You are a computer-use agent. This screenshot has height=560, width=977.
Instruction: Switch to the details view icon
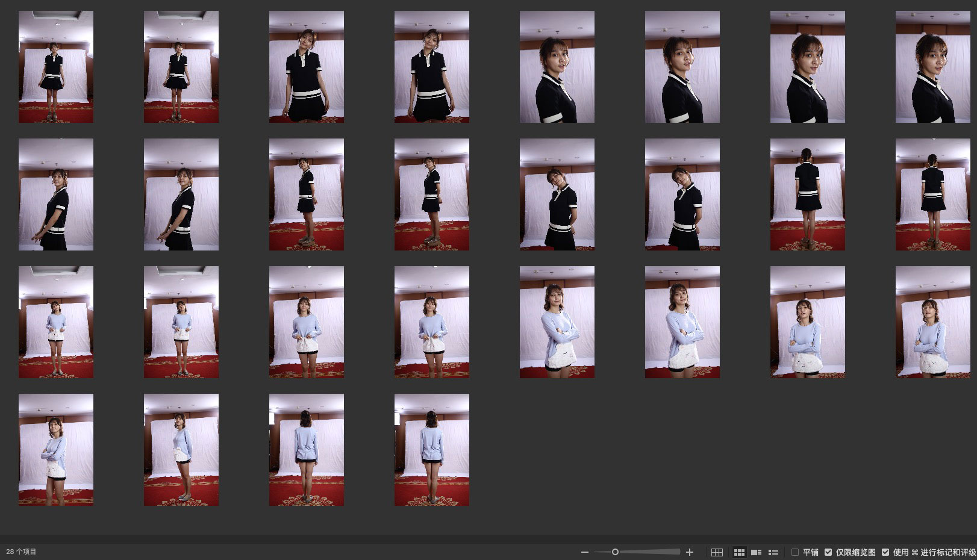(x=756, y=552)
